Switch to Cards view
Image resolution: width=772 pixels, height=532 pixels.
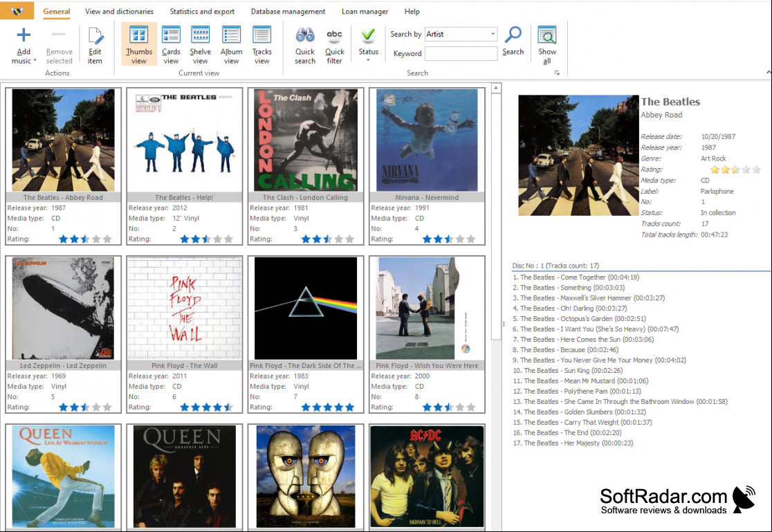point(171,44)
